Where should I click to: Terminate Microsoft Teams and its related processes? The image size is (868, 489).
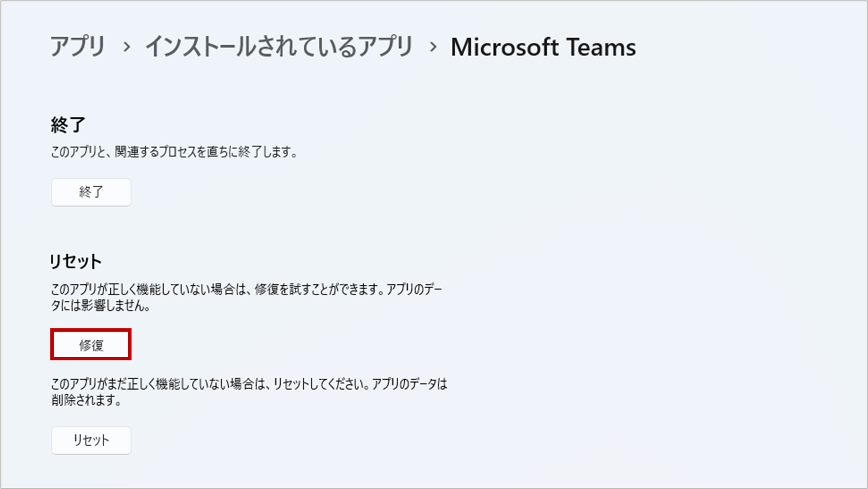91,192
